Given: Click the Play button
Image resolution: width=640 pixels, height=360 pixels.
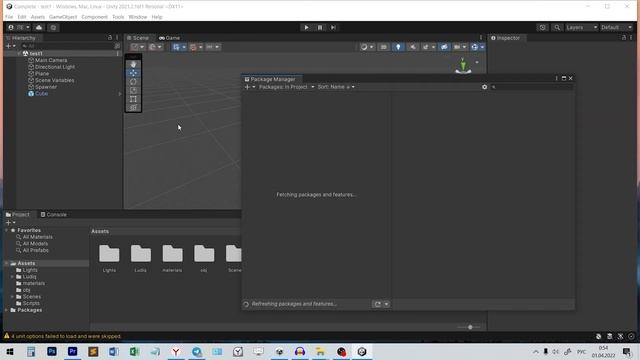Looking at the screenshot, I should coord(306,27).
